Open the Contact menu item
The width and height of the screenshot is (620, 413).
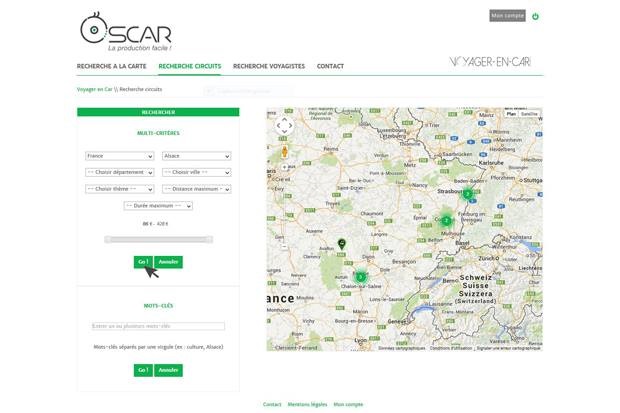330,66
